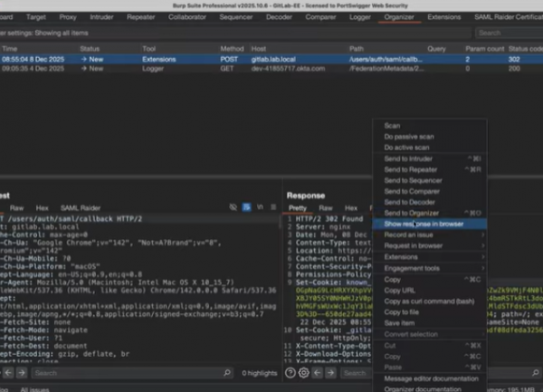The image size is (543, 392).
Task: Select Send to Intruder menu item
Action: [429, 158]
